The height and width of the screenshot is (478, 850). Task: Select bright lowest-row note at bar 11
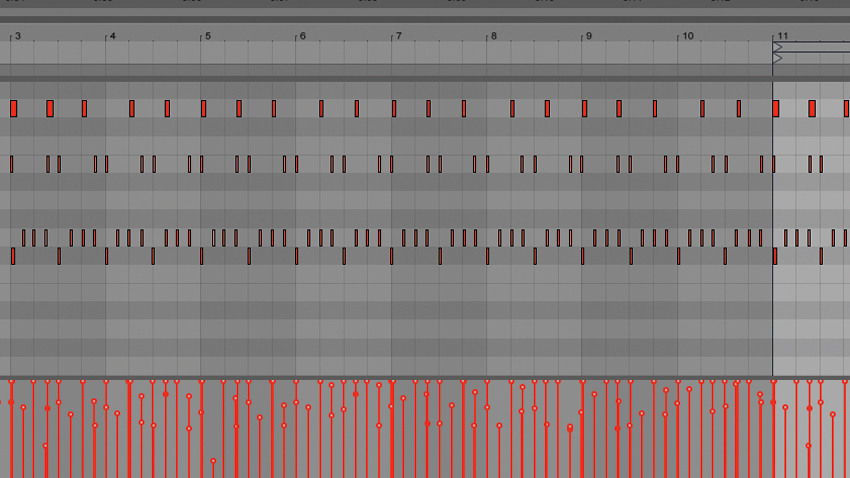(x=775, y=256)
